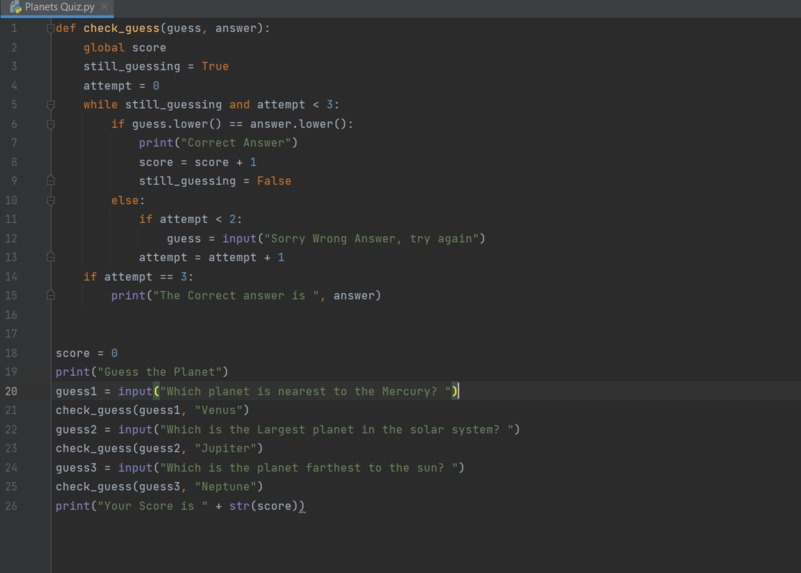Click answer.lower() on line 6
801x573 pixels.
[298, 124]
